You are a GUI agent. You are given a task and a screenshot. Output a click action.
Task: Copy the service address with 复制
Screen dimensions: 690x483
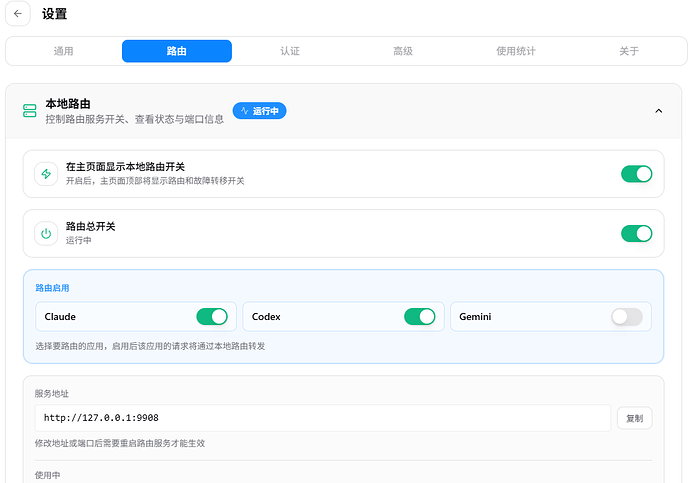click(x=635, y=418)
